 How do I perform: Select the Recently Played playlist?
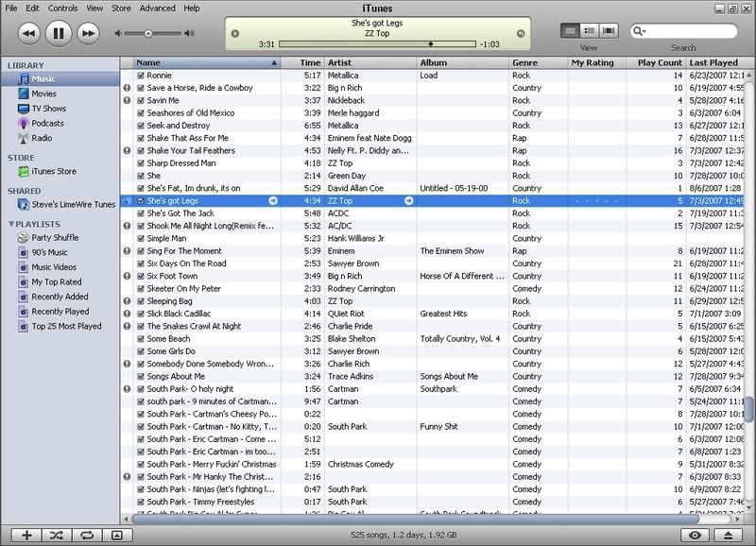tap(60, 312)
